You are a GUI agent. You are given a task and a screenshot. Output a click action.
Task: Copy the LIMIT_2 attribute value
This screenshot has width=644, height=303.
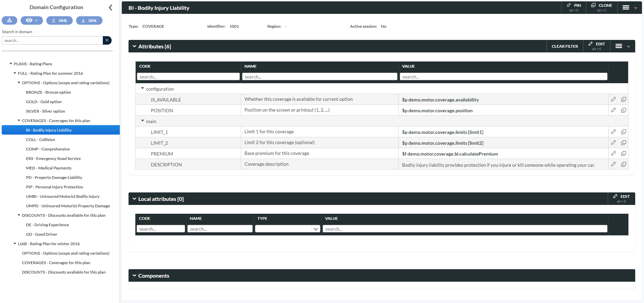click(624, 143)
